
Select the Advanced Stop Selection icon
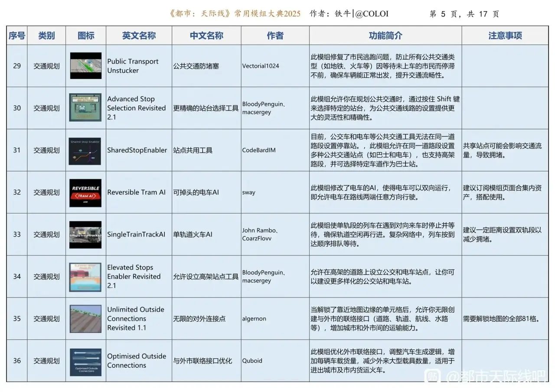click(x=85, y=107)
